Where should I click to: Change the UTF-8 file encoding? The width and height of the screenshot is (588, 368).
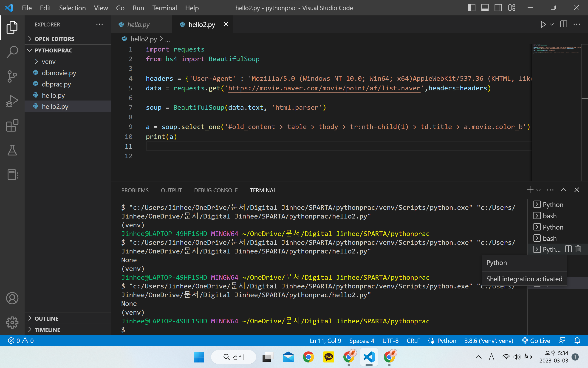[x=390, y=340]
